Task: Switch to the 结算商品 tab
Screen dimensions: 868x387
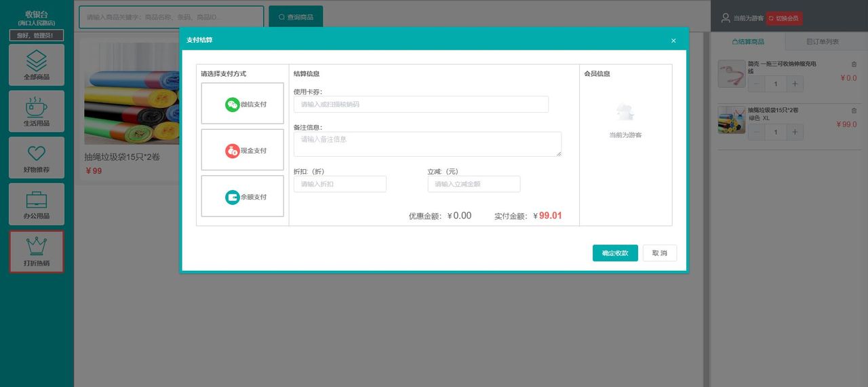Action: tap(748, 41)
